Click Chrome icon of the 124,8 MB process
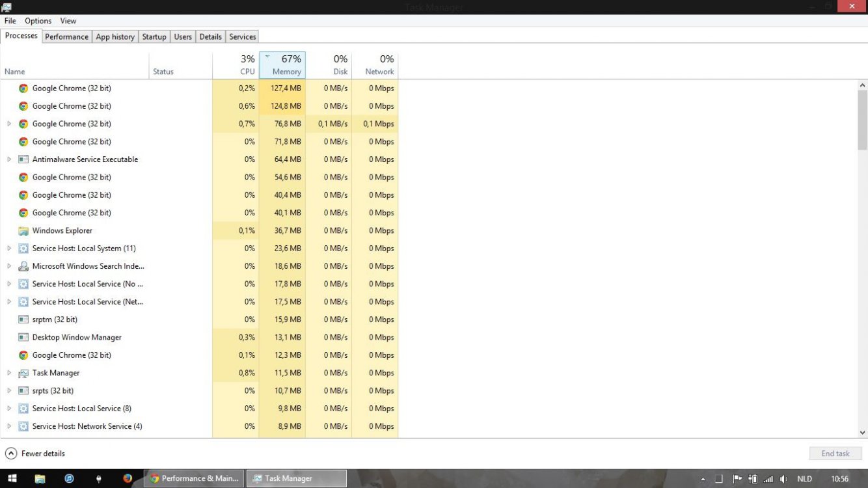Image resolution: width=868 pixels, height=488 pixels. tap(23, 106)
